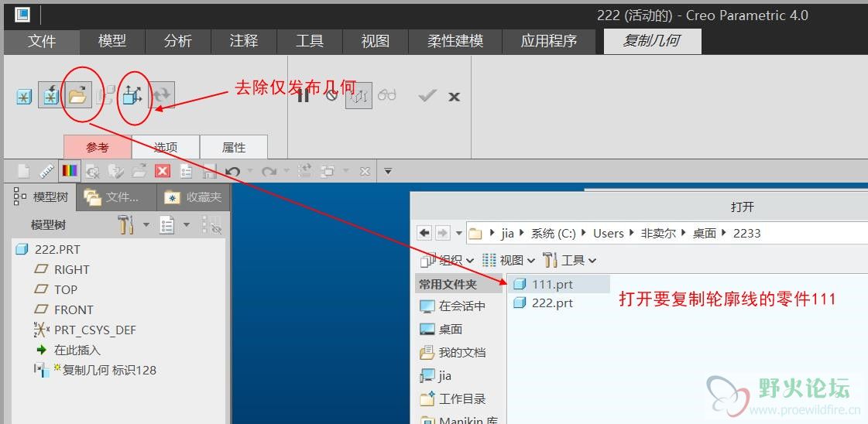The image size is (868, 424).
Task: Toggle the attached geometry preview icon
Action: (359, 96)
